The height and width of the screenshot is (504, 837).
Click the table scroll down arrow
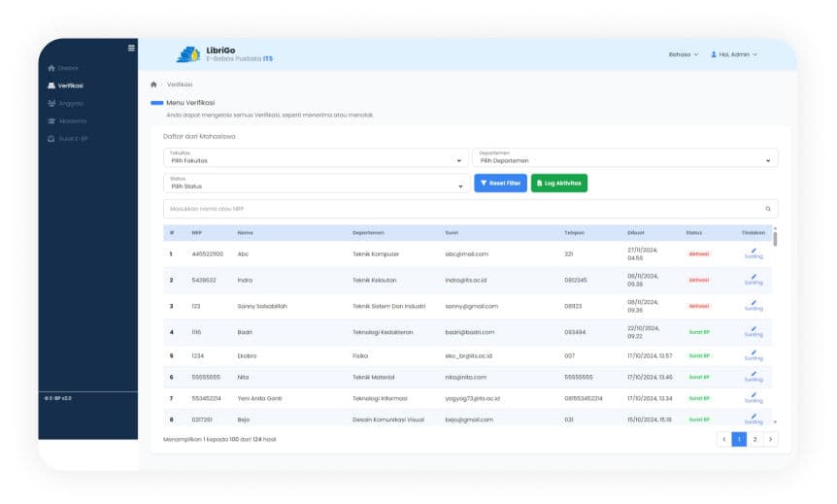pyautogui.click(x=775, y=421)
